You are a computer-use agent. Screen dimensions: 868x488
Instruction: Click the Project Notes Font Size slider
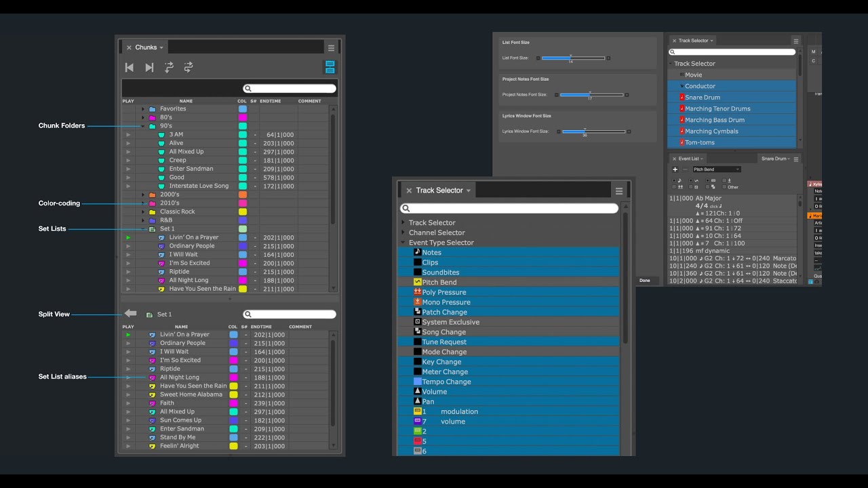click(x=591, y=95)
